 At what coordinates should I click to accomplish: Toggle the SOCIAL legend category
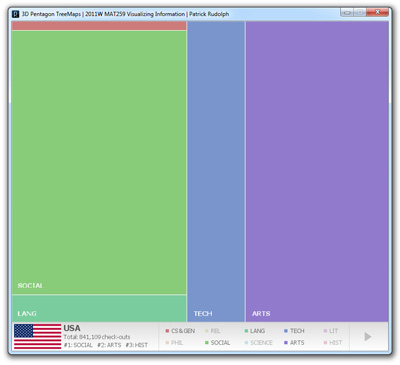(217, 343)
